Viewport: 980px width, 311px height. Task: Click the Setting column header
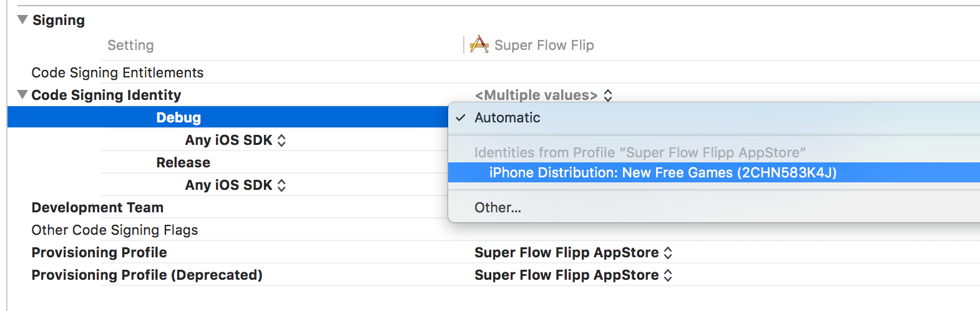coord(130,46)
